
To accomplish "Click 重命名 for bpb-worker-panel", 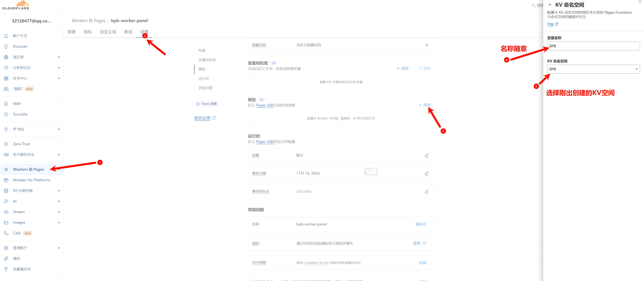I will click(421, 224).
